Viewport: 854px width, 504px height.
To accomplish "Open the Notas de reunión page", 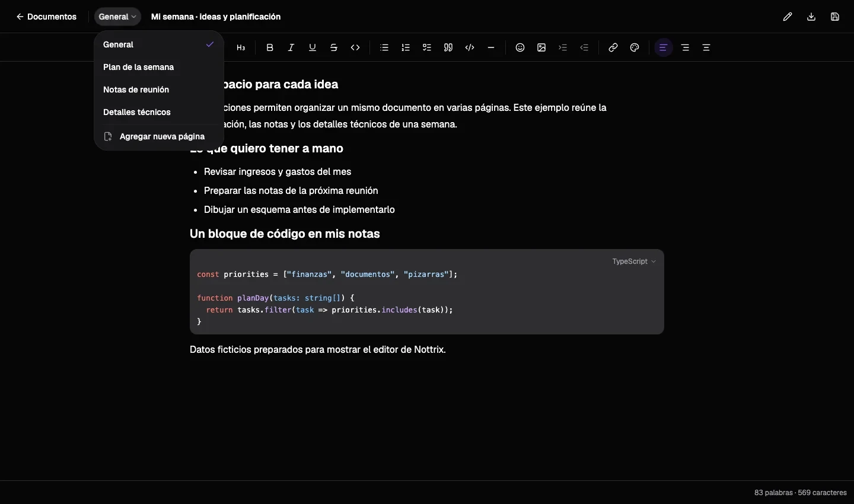I will point(158,90).
